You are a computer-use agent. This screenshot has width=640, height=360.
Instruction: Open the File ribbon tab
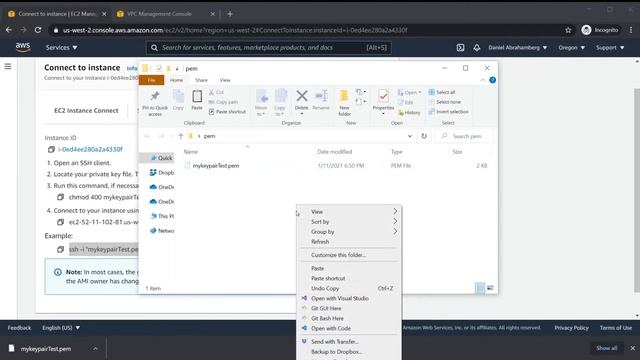click(x=151, y=80)
